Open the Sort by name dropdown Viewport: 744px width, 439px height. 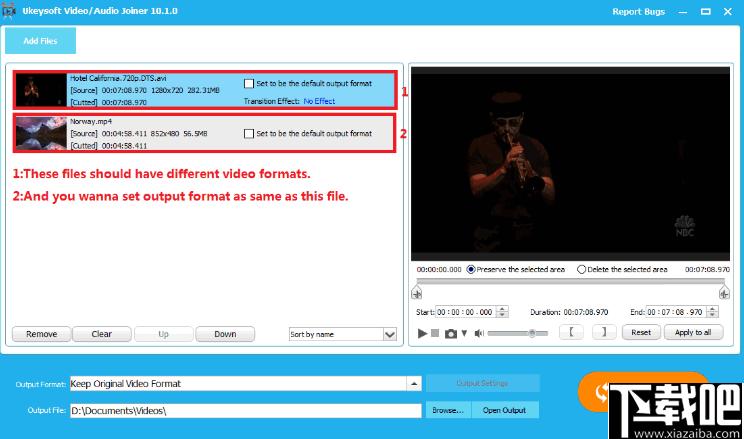[x=342, y=334]
